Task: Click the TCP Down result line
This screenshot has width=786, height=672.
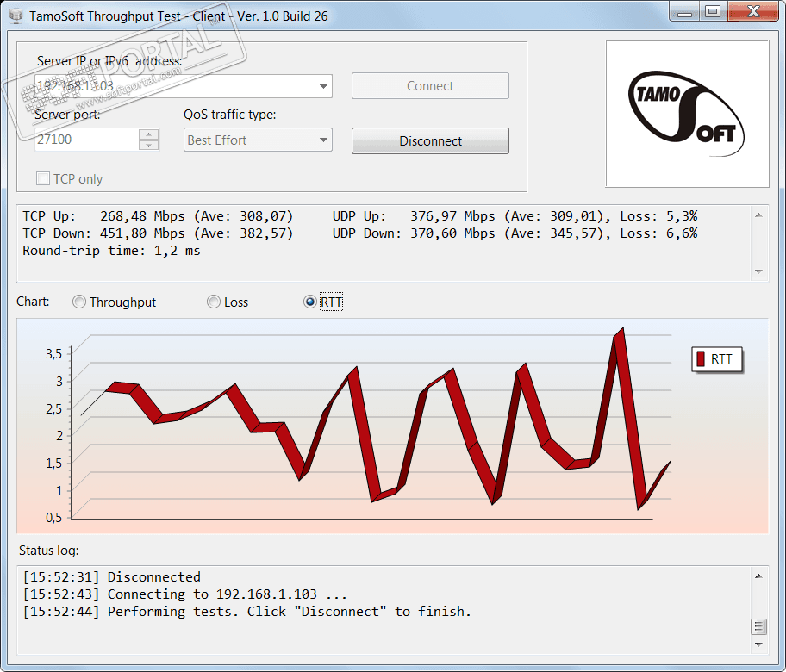Action: [x=158, y=233]
